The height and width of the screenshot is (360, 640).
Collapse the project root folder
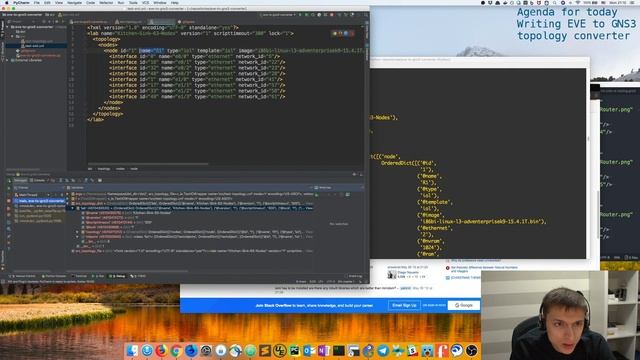click(7, 27)
